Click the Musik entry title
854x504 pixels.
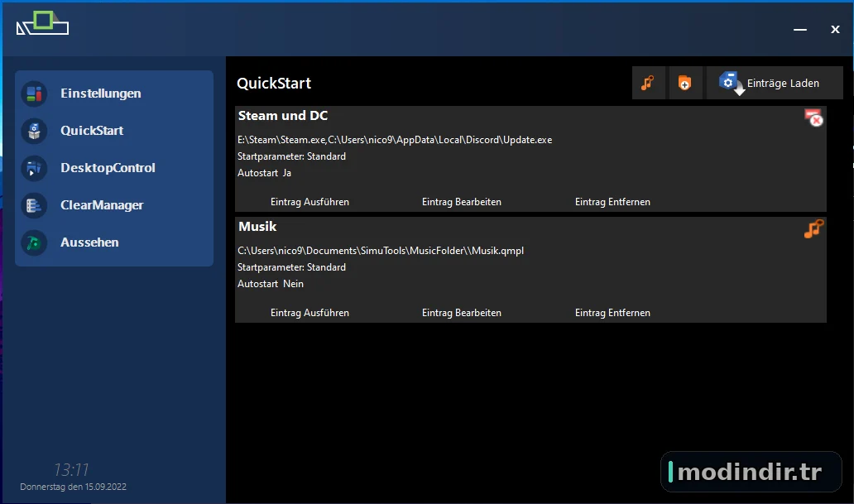pos(257,227)
